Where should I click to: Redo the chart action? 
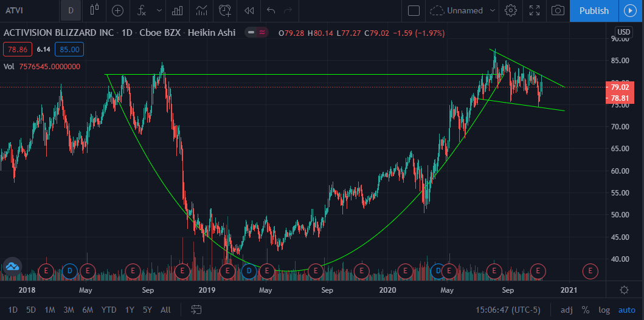pyautogui.click(x=288, y=10)
